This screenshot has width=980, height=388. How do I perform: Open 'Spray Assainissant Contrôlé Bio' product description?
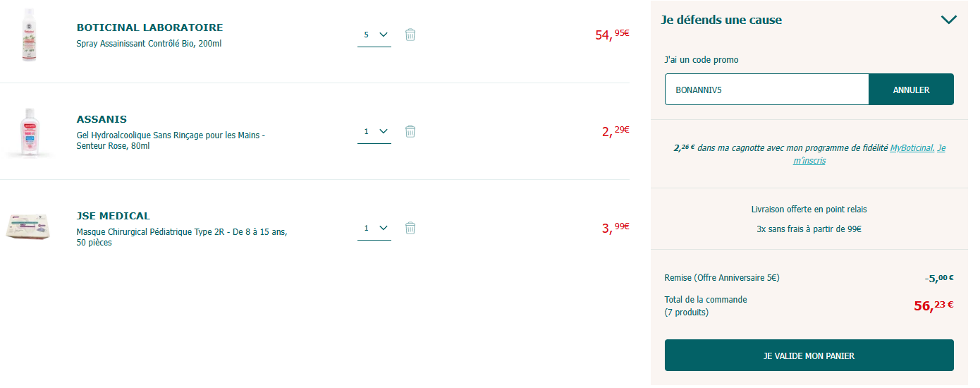pos(149,44)
